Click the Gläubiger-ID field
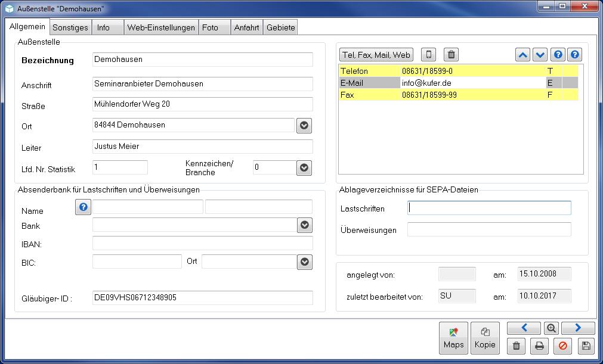603x364 pixels. tap(203, 297)
